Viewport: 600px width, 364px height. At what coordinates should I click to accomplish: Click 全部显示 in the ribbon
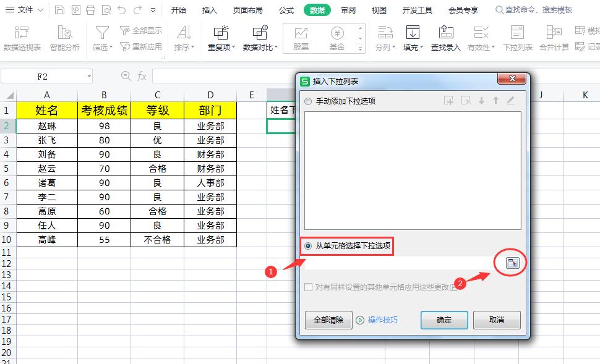[x=141, y=30]
